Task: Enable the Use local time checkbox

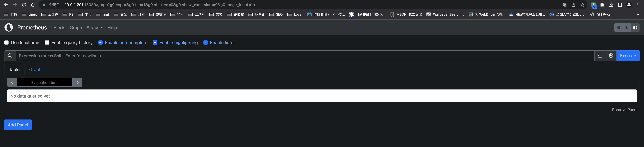Action: pos(7,43)
